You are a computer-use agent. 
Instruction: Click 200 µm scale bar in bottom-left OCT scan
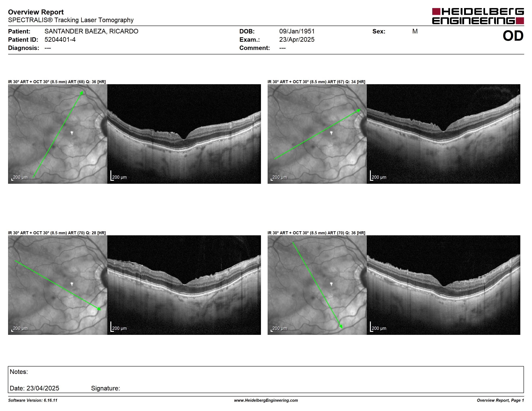pos(119,327)
